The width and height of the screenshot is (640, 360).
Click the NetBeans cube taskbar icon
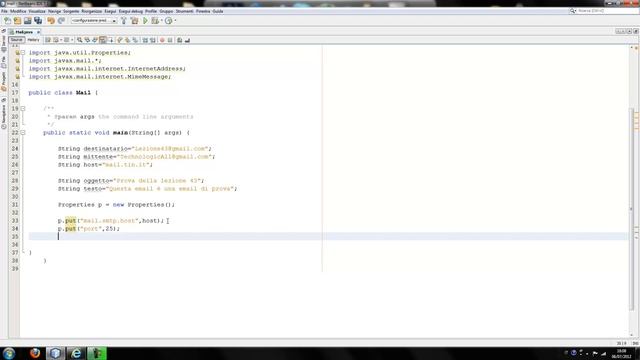[x=56, y=353]
